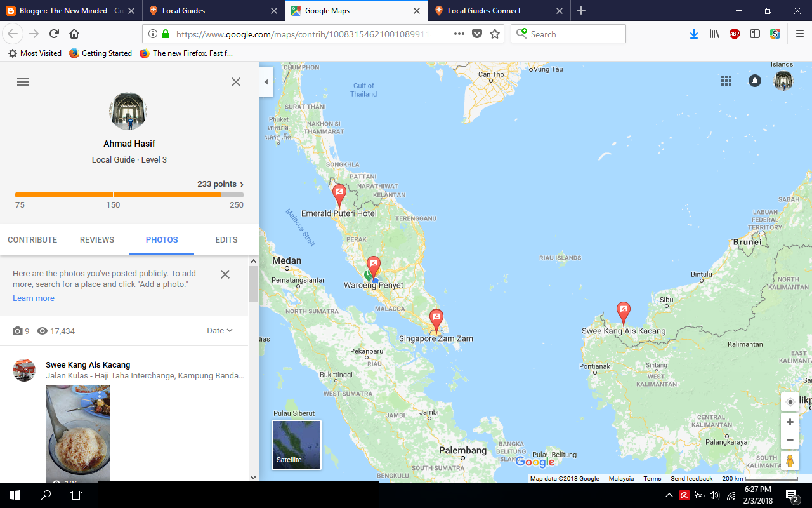Open Google notifications bell
This screenshot has height=508, width=812.
[x=755, y=81]
